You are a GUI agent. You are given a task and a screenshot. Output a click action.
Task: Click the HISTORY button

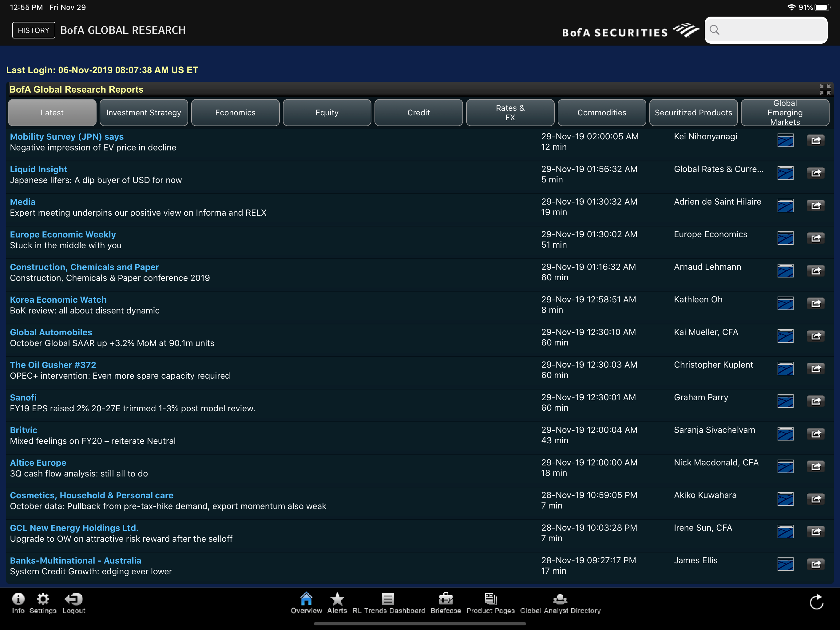(x=34, y=30)
